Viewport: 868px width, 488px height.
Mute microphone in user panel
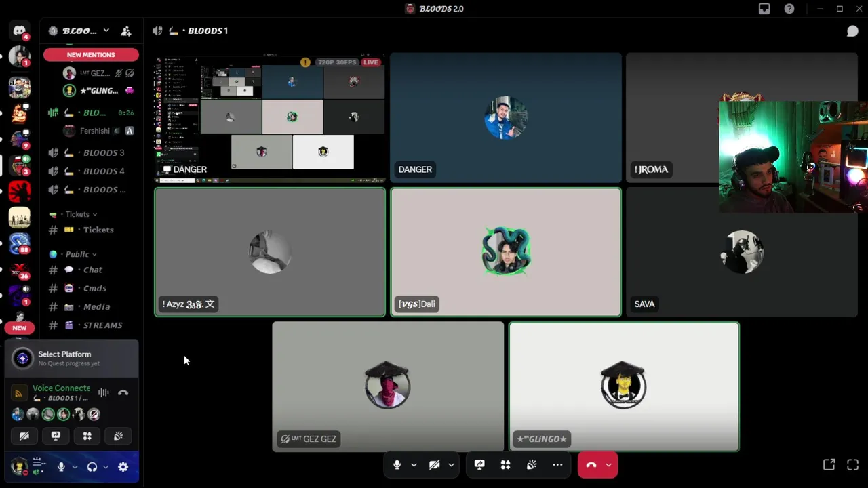click(61, 467)
